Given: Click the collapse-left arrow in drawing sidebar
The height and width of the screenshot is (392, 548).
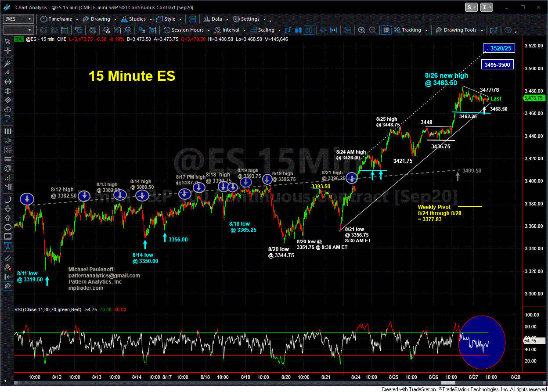Looking at the screenshot, I should pos(7,276).
